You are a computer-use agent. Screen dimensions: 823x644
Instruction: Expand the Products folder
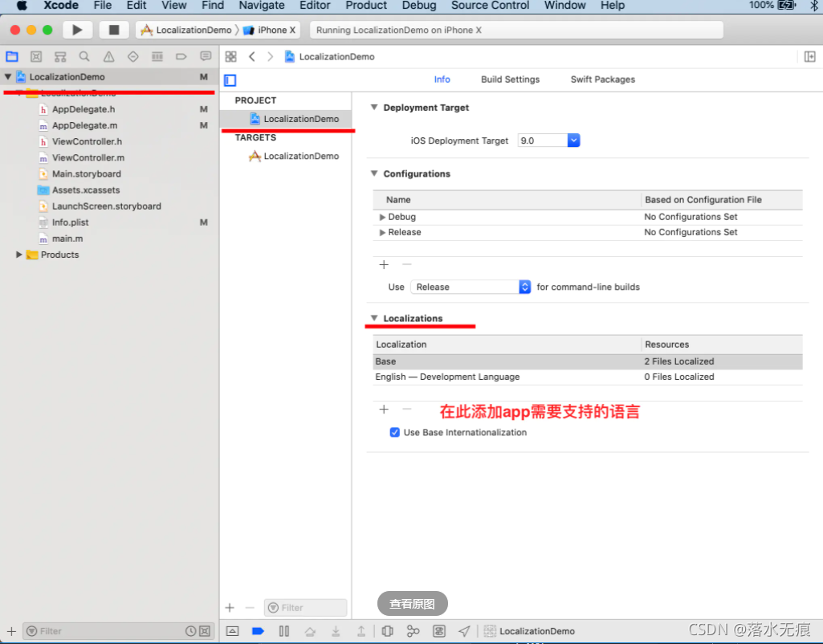(x=19, y=255)
